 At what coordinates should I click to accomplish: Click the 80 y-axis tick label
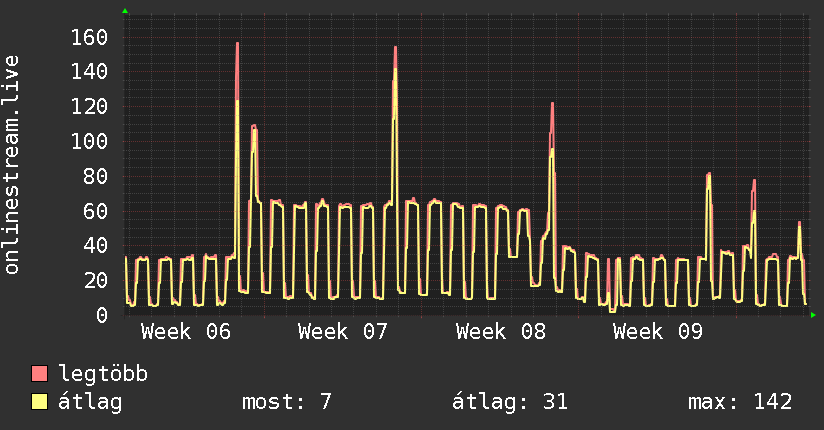click(96, 176)
